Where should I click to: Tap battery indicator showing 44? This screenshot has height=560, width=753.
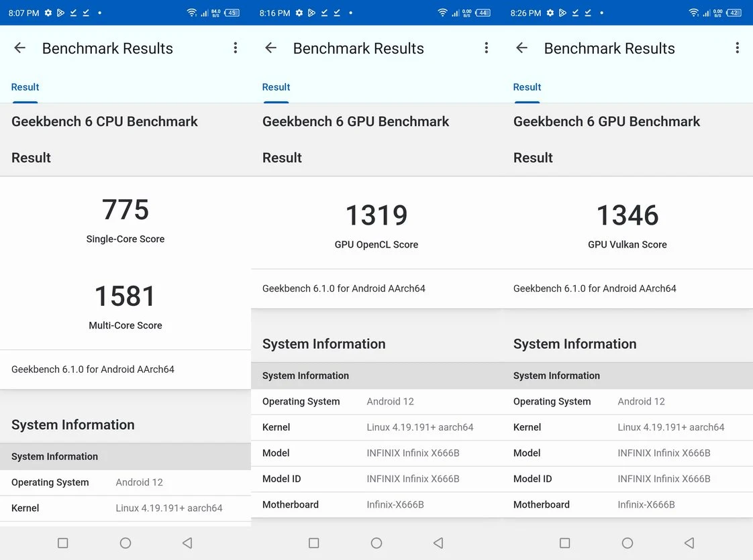(x=483, y=13)
